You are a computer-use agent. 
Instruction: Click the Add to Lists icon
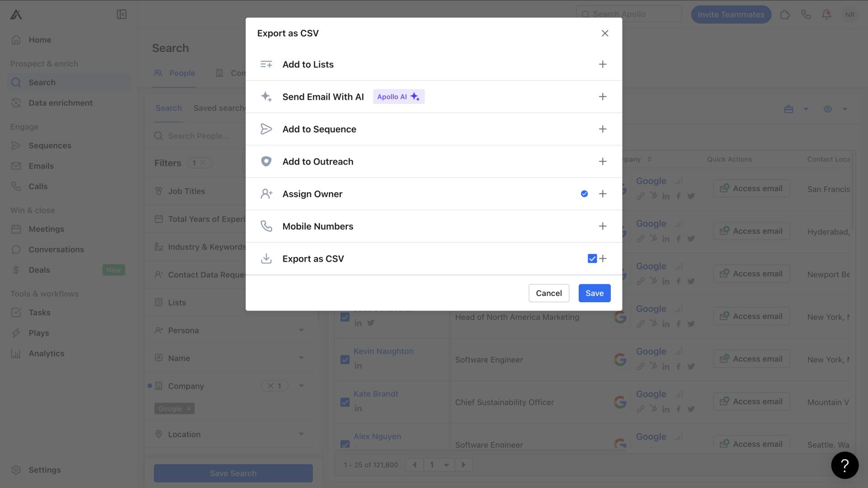pos(265,64)
